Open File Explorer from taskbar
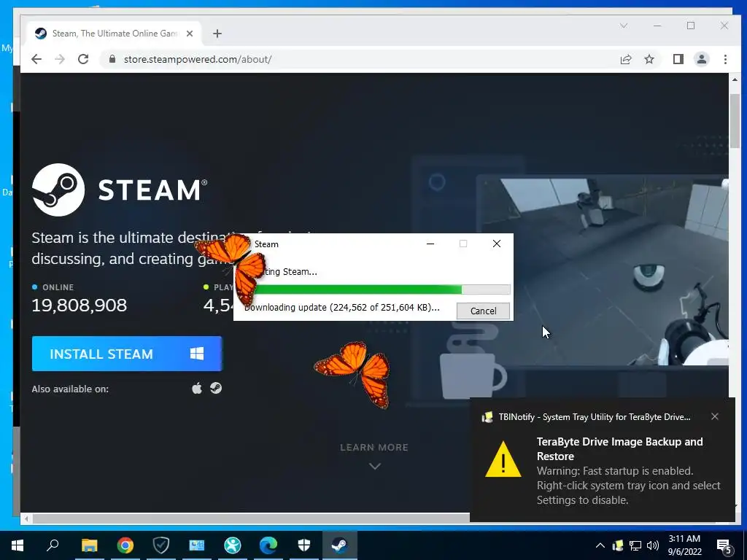 (89, 545)
